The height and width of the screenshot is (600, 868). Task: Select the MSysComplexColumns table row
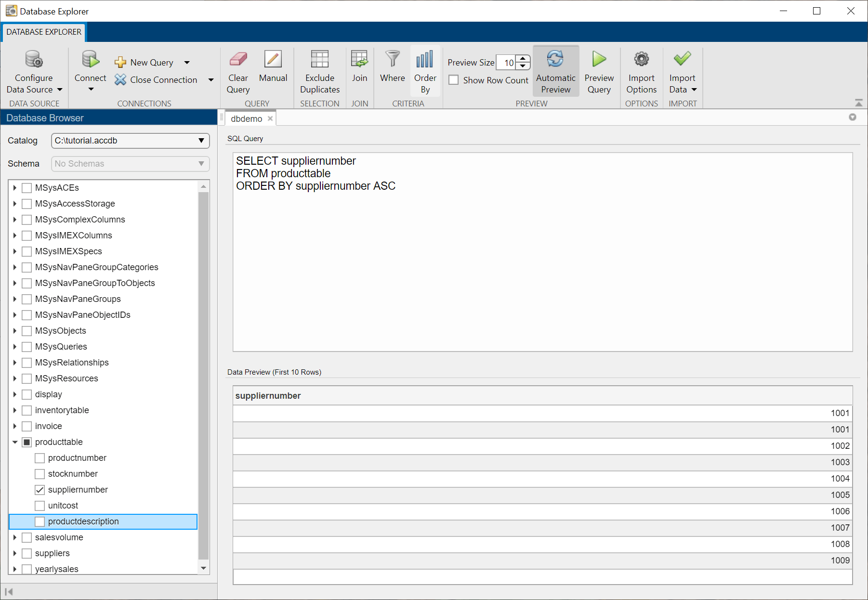point(103,220)
